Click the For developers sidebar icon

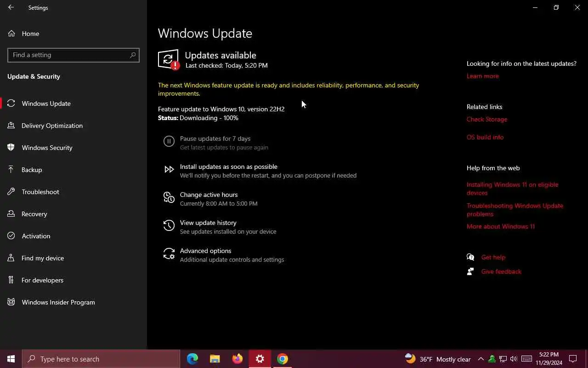11,280
